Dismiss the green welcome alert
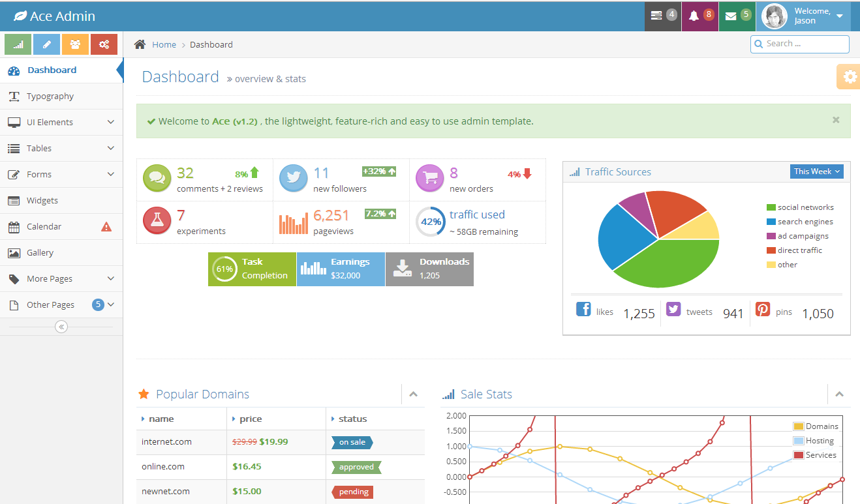 [x=836, y=120]
